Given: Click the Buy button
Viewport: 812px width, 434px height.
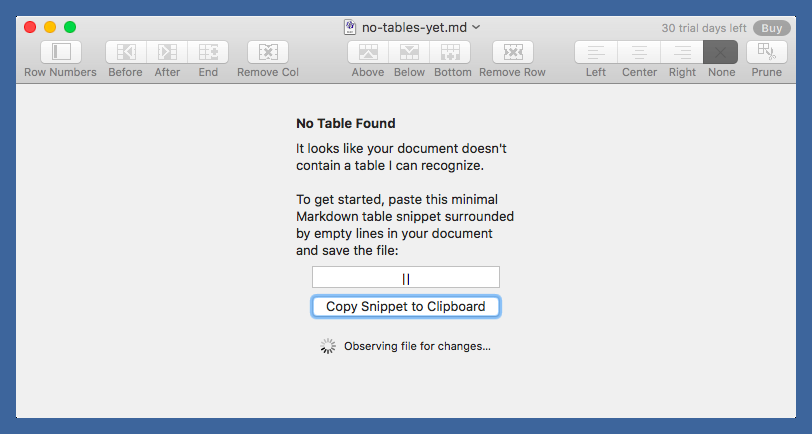Looking at the screenshot, I should 771,28.
